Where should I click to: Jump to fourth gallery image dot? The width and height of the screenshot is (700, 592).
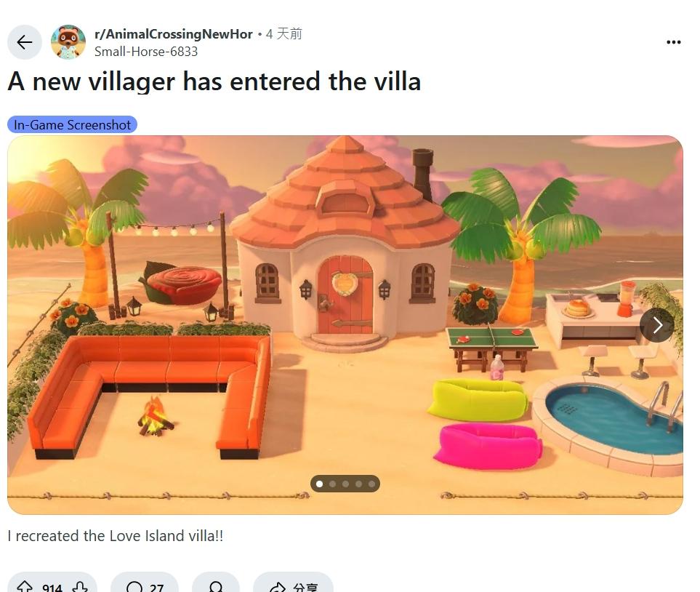[359, 484]
